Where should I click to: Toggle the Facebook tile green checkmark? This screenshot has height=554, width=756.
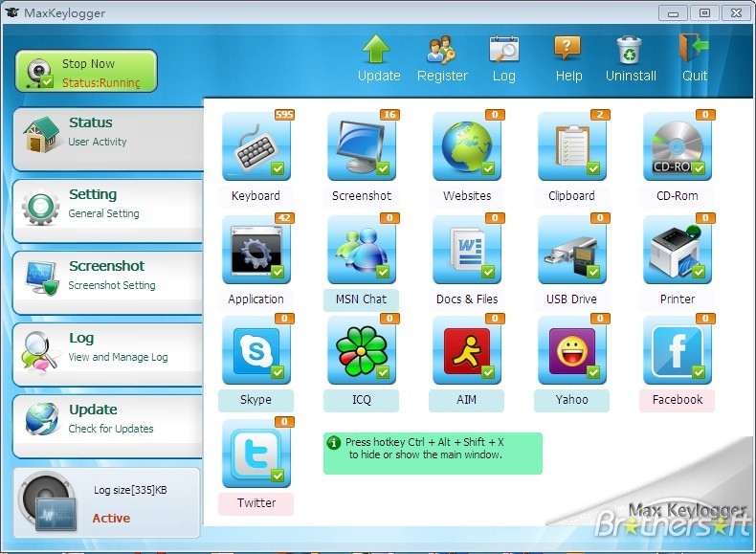click(699, 372)
